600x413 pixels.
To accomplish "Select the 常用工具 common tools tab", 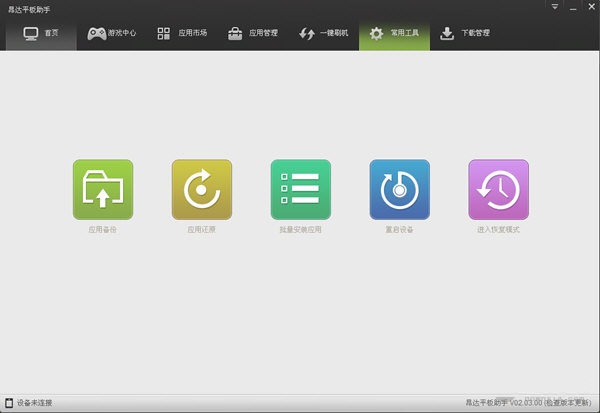I will [394, 33].
